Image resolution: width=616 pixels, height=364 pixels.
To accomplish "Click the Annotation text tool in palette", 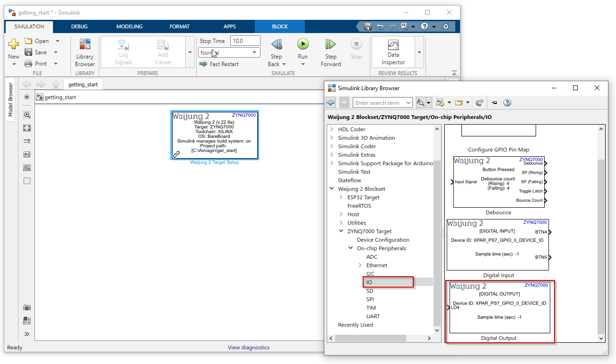I will 27,154.
